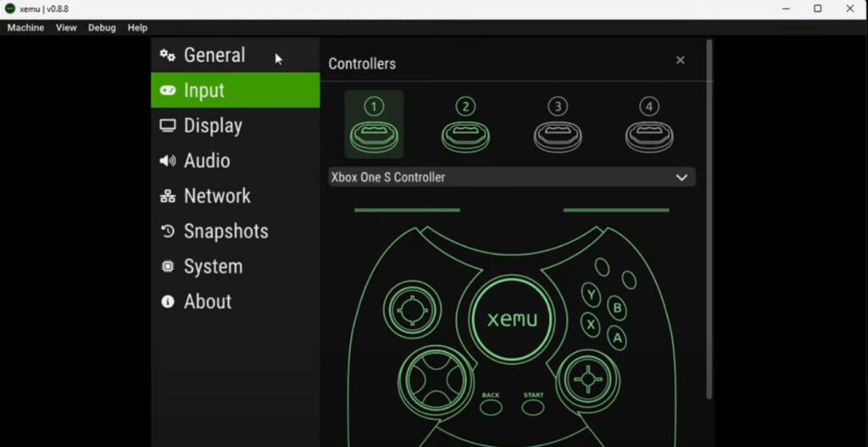Viewport: 868px width, 447px height.
Task: Switch to the General settings tab
Action: click(x=214, y=55)
